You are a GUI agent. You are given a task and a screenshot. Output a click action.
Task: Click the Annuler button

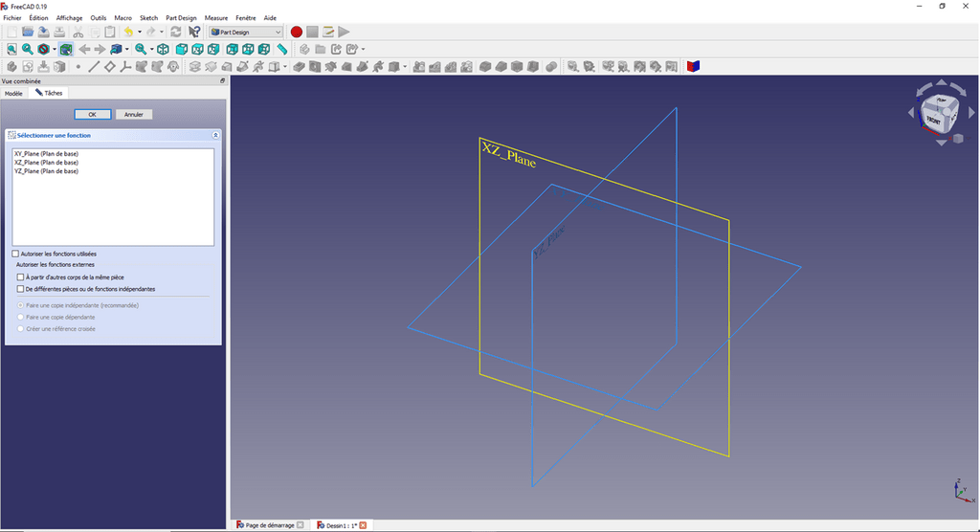point(134,115)
